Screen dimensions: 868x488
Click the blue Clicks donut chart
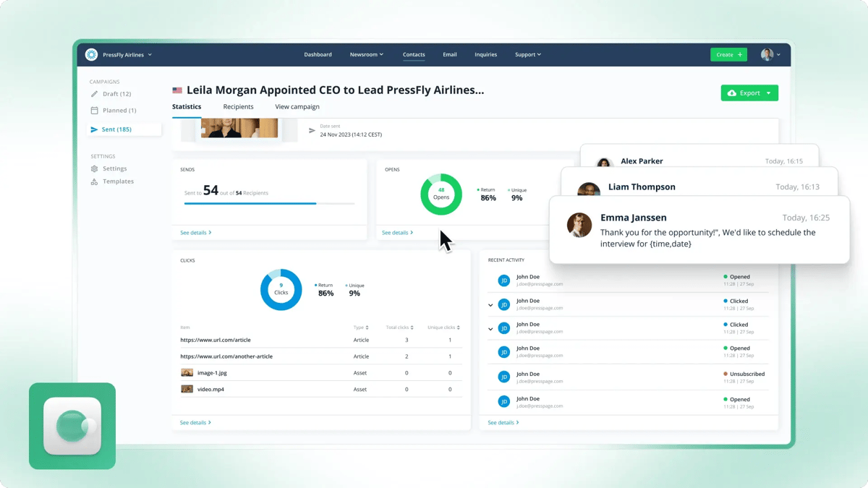[281, 289]
